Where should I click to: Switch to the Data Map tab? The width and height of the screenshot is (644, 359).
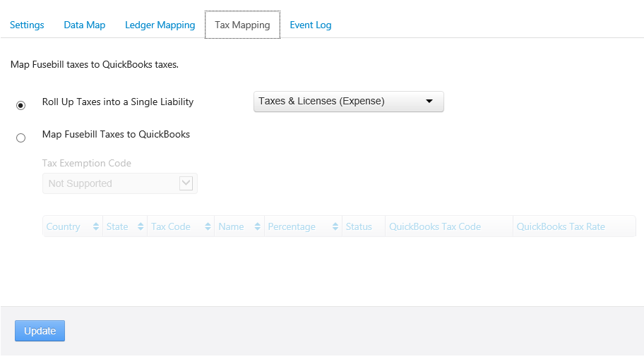(x=85, y=25)
